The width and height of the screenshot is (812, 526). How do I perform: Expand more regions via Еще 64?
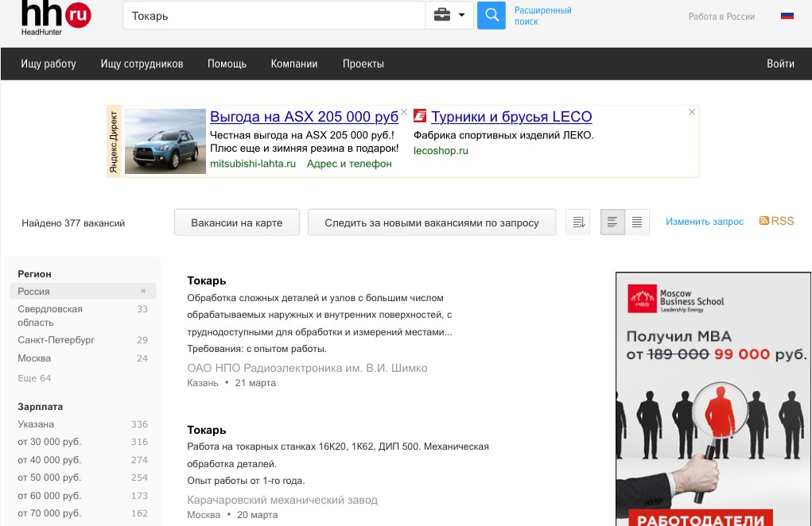click(x=34, y=378)
